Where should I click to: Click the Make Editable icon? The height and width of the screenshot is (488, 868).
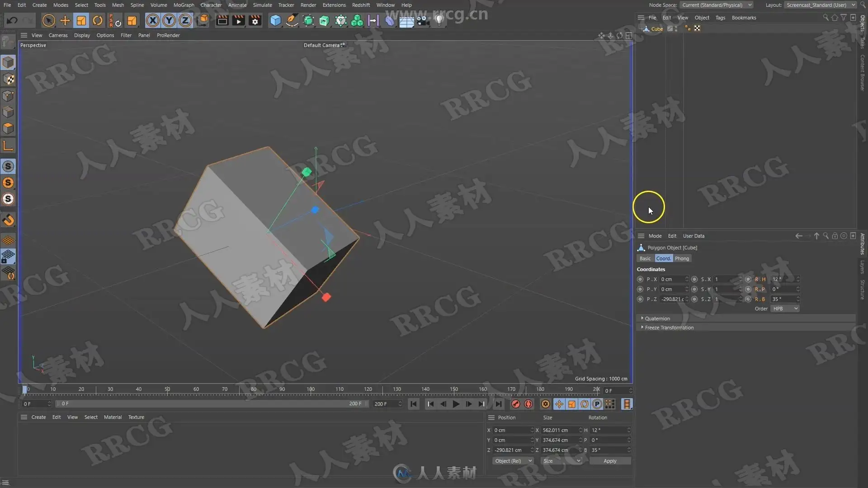coord(8,42)
